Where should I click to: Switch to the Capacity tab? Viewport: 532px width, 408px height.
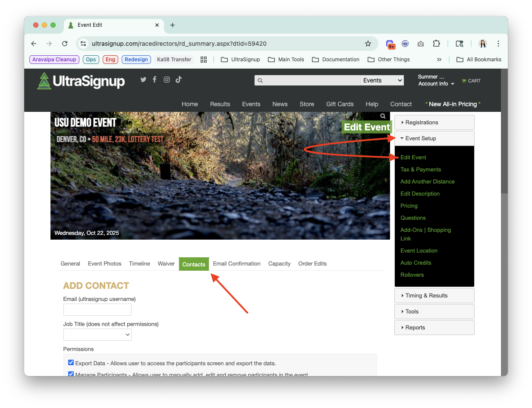tap(279, 264)
